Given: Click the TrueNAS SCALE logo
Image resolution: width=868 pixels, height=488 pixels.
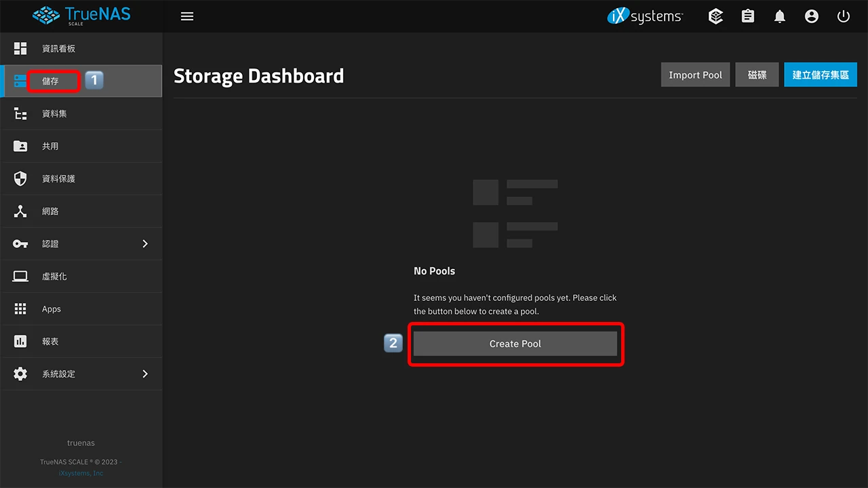Looking at the screenshot, I should (x=81, y=16).
